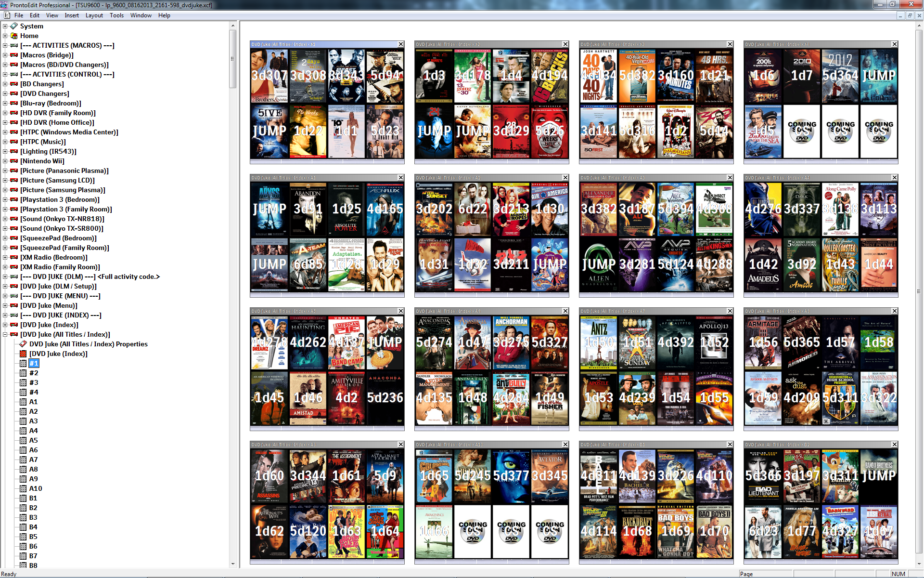
Task: Click the [DVD Juke (Index)] macro grid icon
Action: 23,354
